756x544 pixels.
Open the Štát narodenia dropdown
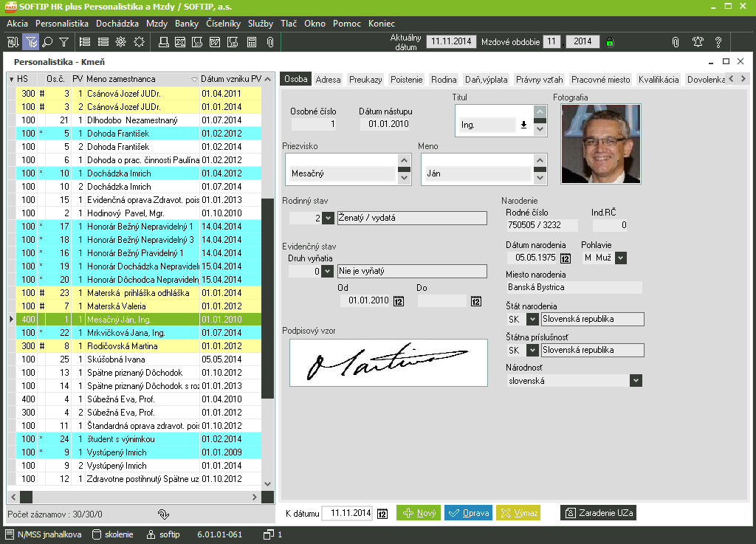point(532,320)
